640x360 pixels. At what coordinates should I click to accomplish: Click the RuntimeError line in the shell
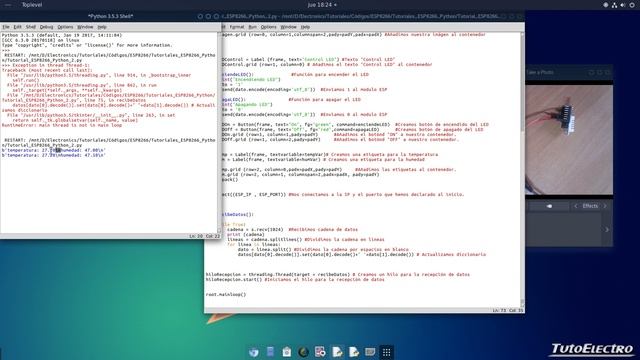click(x=62, y=125)
